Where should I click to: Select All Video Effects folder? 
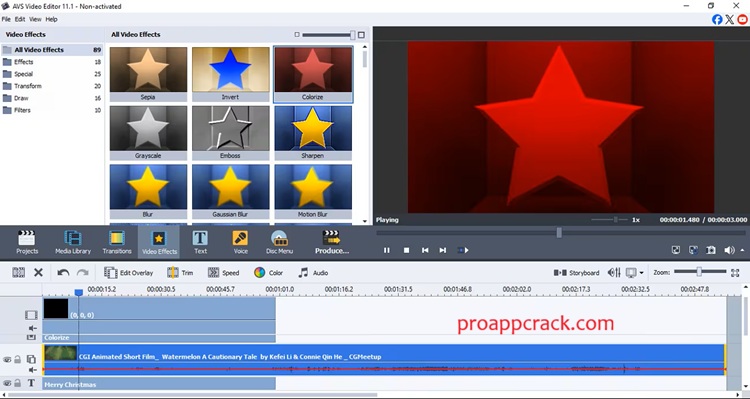click(52, 50)
